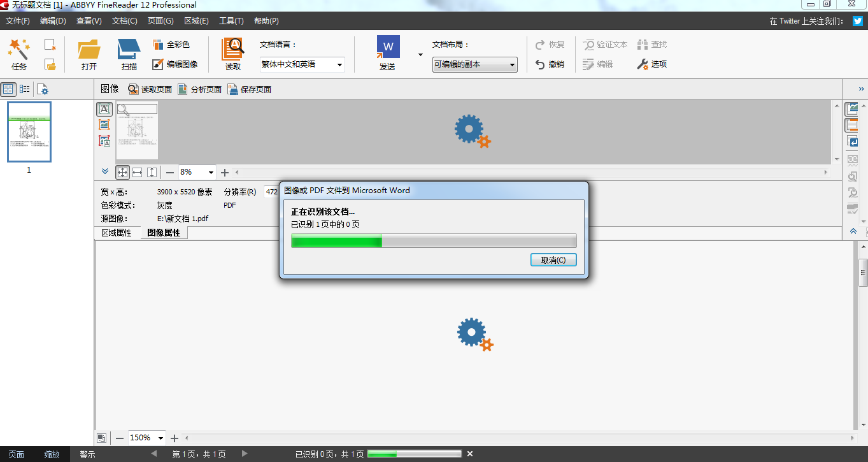Toggle best fit zoom in Image pane
868x462 pixels.
pyautogui.click(x=122, y=172)
